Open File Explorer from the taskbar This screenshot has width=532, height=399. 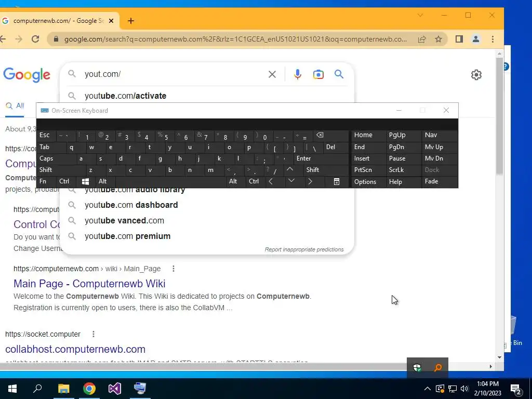coord(63,389)
